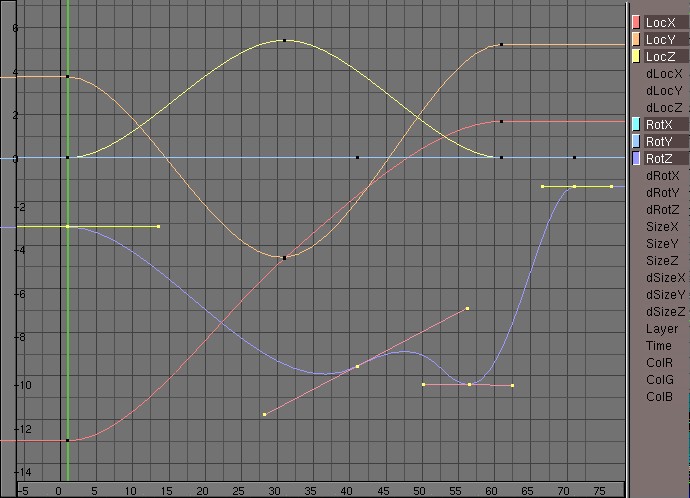Select the dSizeY channel

pos(666,295)
